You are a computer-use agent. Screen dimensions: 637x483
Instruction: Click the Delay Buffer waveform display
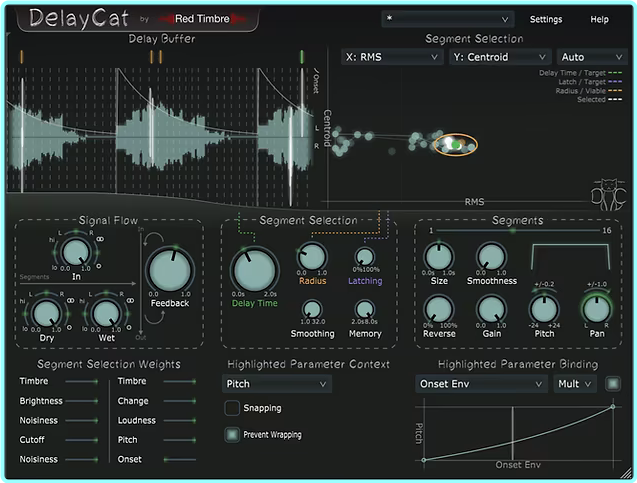[160, 136]
